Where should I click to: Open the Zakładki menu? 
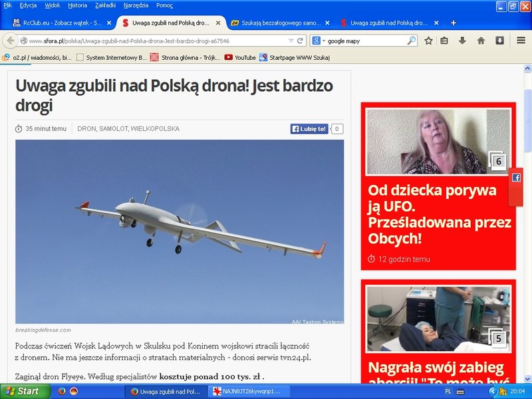point(105,5)
